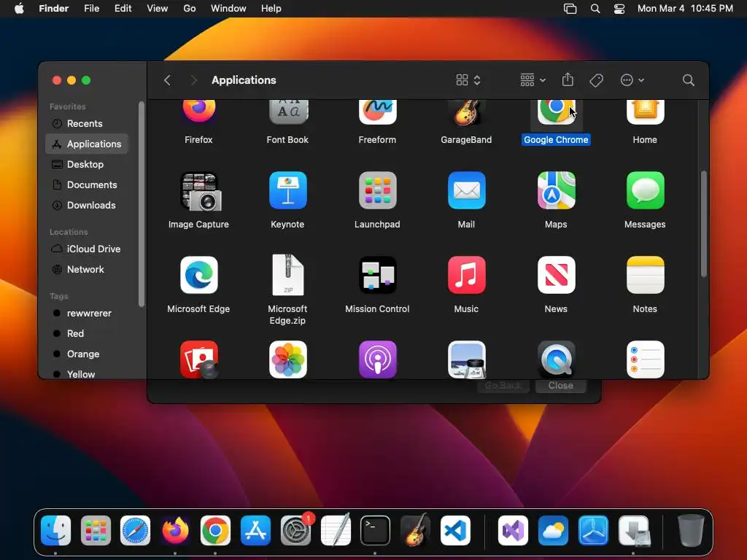Click the sidebar scrollbar

tap(141, 204)
